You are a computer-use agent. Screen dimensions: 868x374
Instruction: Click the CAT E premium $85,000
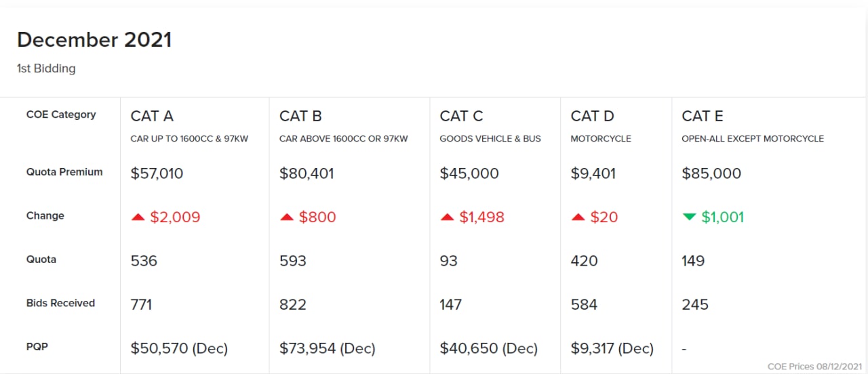(x=711, y=173)
